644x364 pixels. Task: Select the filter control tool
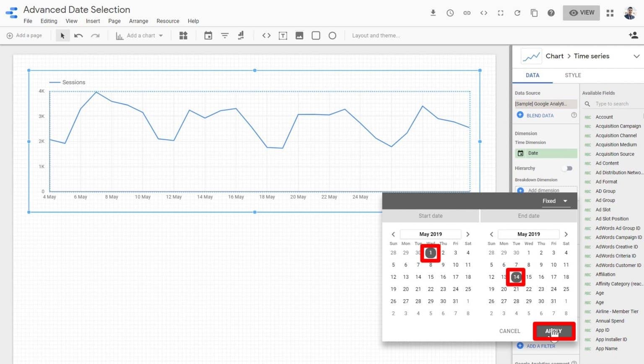pyautogui.click(x=225, y=35)
